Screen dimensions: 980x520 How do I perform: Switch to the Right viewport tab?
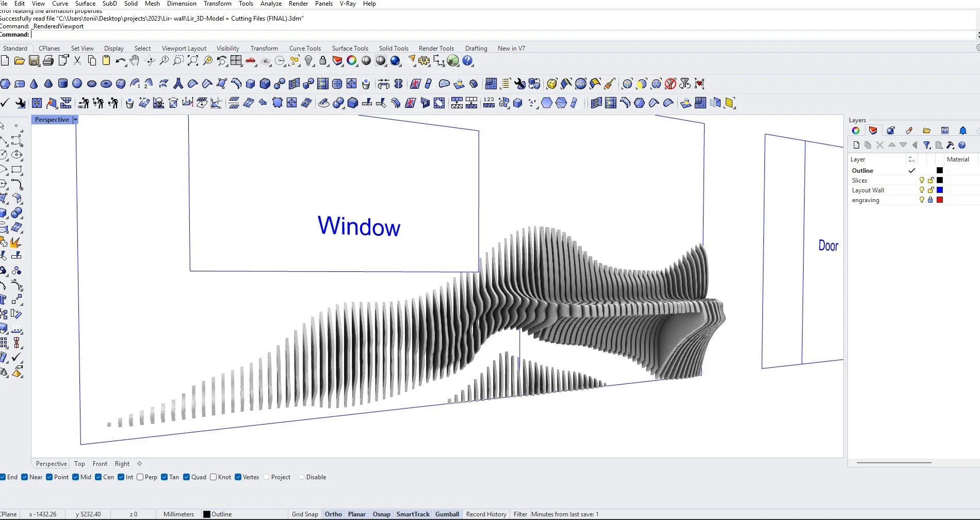click(122, 464)
